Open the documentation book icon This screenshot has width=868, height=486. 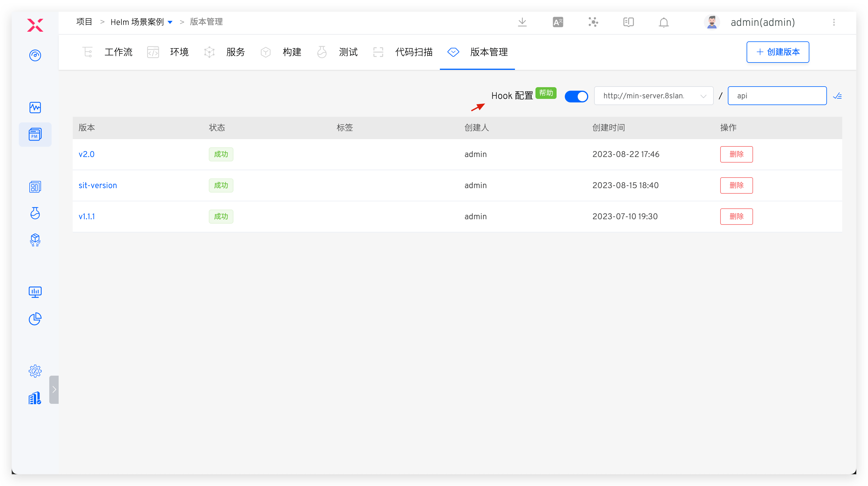click(x=628, y=22)
